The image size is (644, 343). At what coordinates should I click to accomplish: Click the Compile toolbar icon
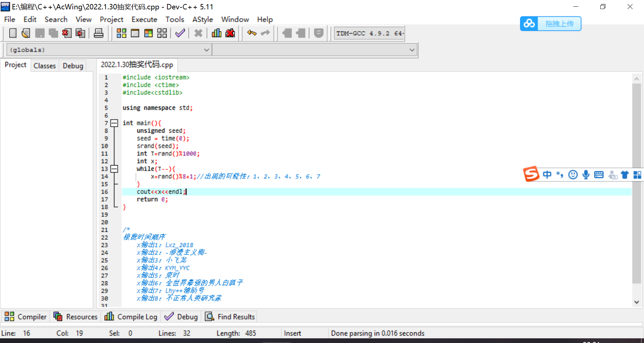121,33
